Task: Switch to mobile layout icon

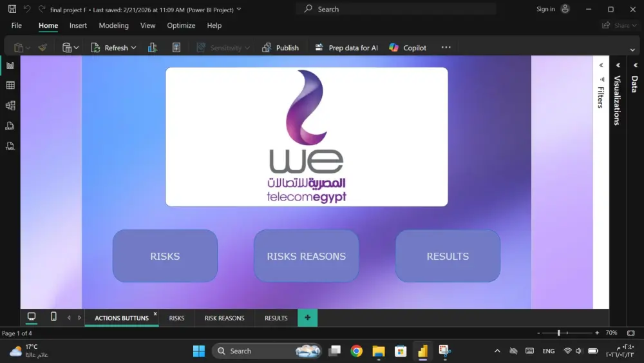Action: click(x=53, y=317)
